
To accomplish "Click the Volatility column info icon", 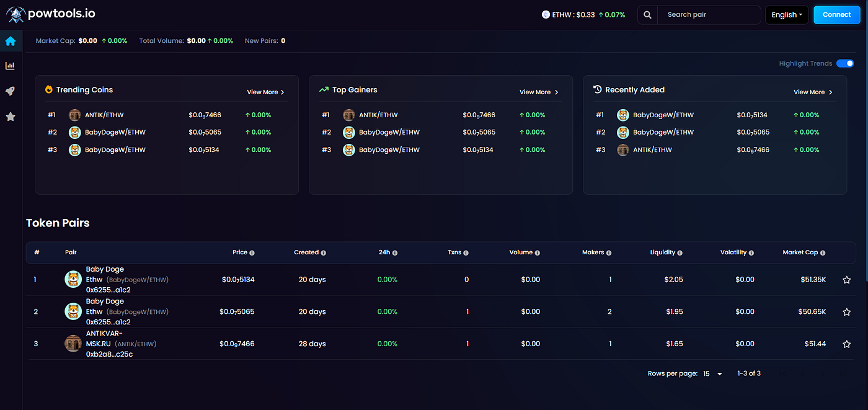I will click(751, 253).
